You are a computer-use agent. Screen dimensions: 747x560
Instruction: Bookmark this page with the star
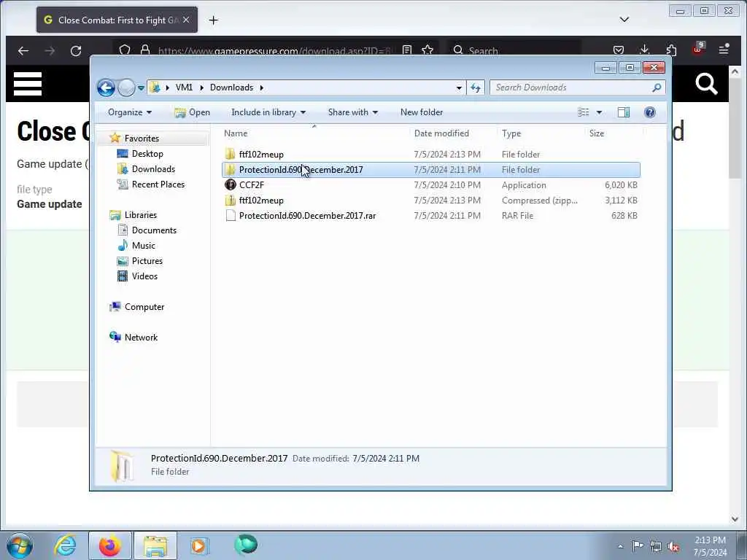(x=427, y=50)
